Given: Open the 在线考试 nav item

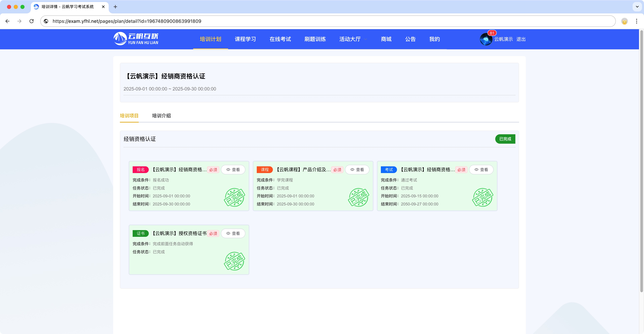Looking at the screenshot, I should pos(280,39).
